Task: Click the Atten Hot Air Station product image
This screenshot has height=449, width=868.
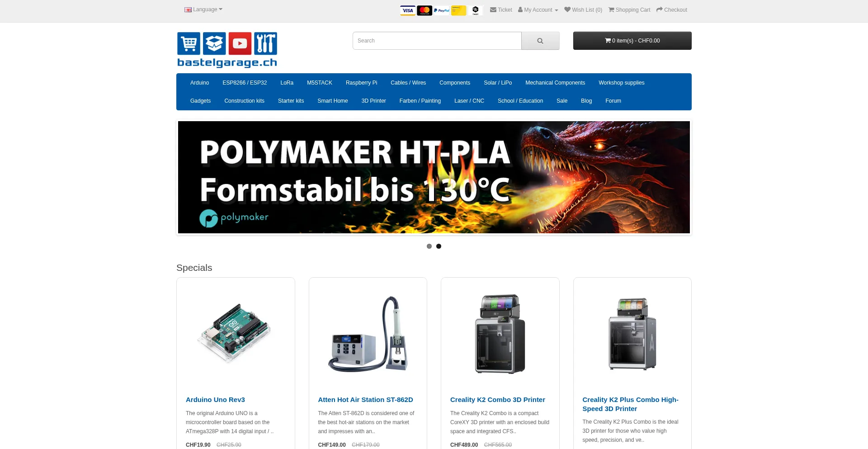Action: point(368,334)
